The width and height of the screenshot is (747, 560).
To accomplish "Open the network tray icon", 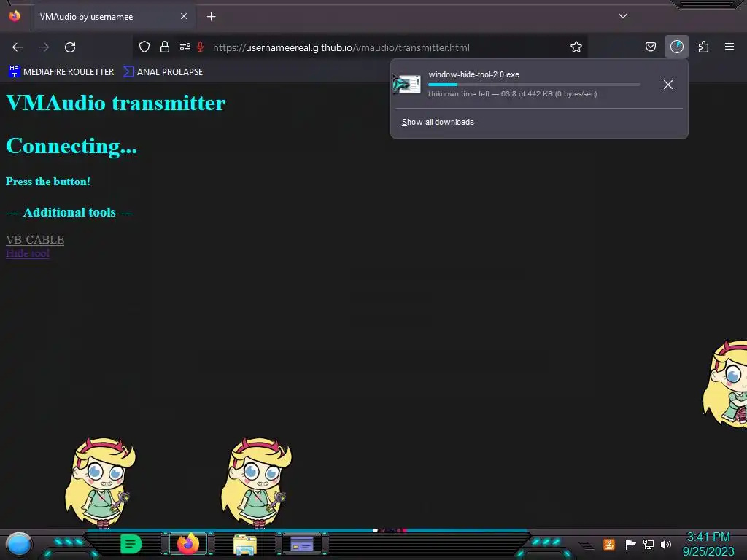I will click(x=649, y=544).
